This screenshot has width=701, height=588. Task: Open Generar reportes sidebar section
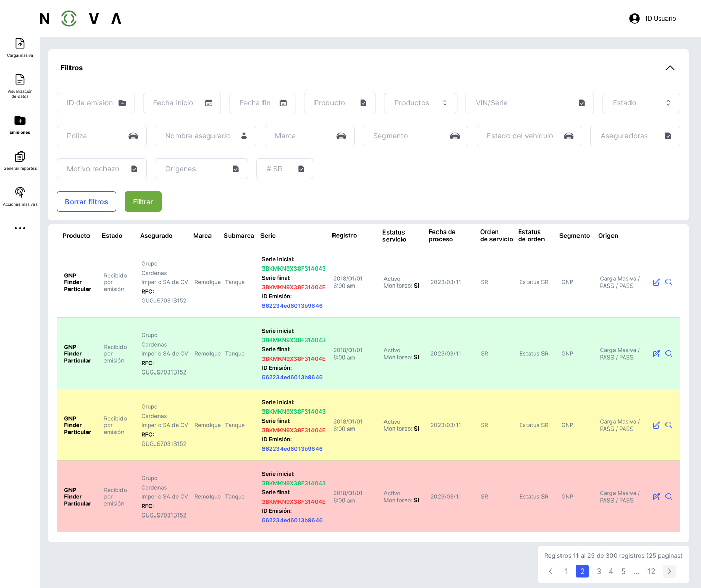pyautogui.click(x=20, y=161)
